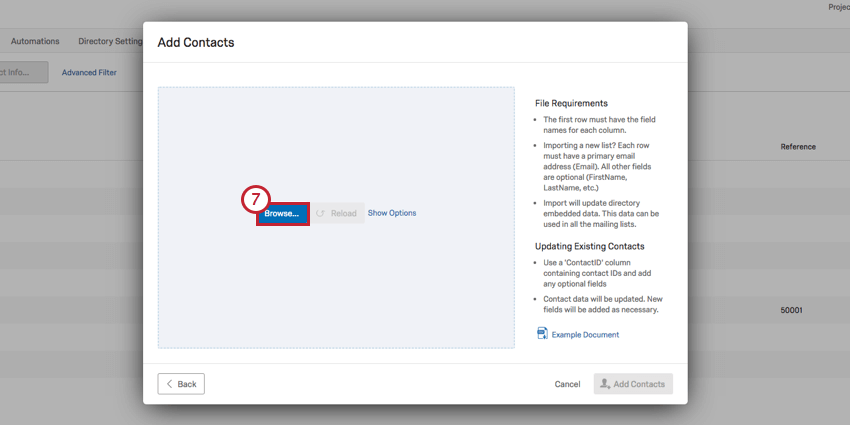Click the File Requirements heading
The image size is (850, 425).
coord(571,103)
